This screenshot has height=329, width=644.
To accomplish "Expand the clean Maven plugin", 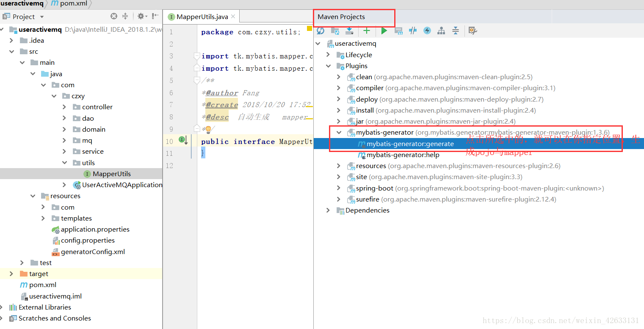I will [339, 77].
